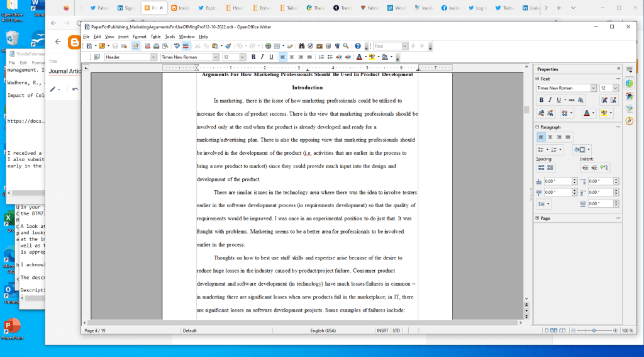Open the Navigator compass icon in toolbar
This screenshot has width=644, height=357.
click(311, 46)
